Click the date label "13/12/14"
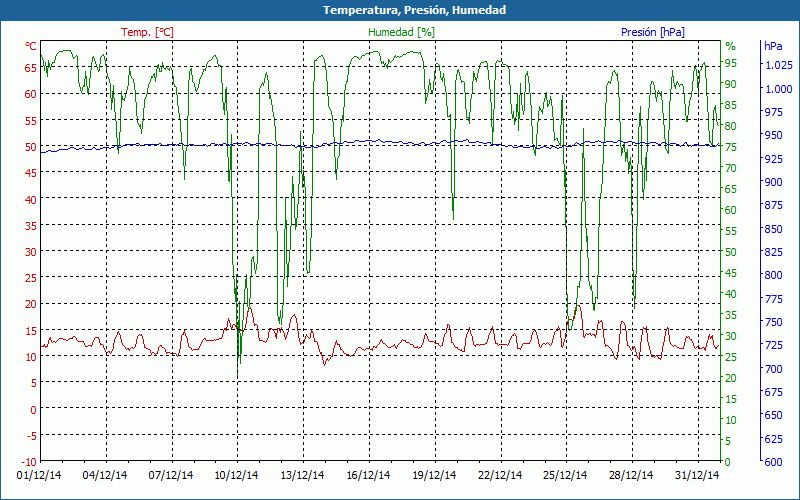This screenshot has height=500, width=800. 302,475
